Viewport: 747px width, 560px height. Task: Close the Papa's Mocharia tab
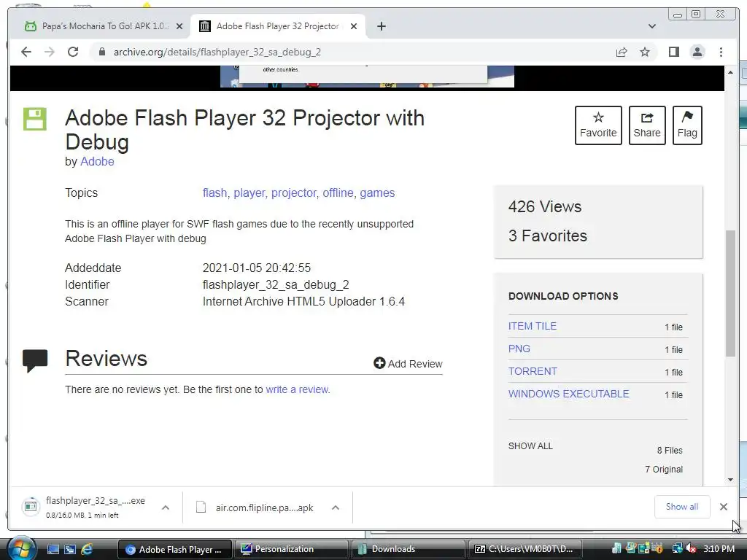click(179, 26)
